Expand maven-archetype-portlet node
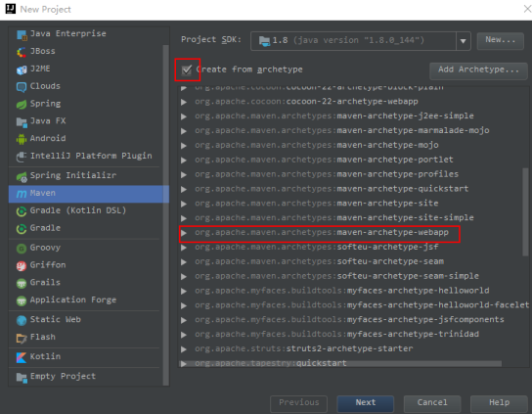532x414 pixels. (184, 160)
